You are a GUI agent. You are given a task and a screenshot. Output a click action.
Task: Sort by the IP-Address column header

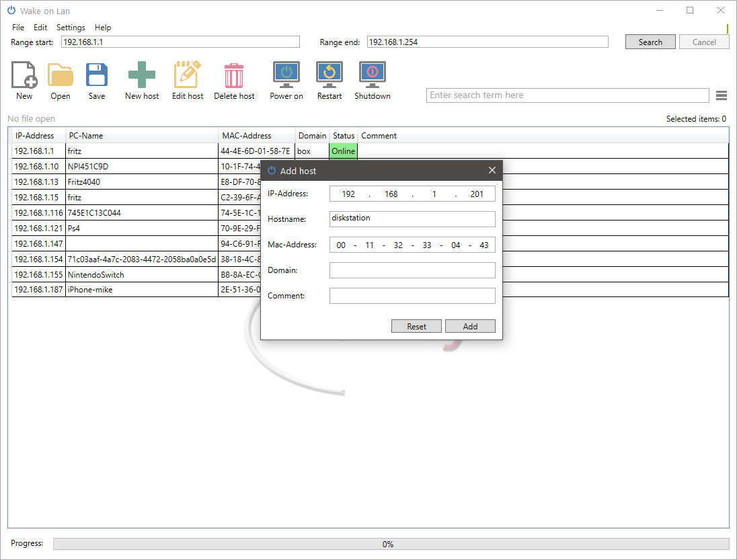coord(38,135)
